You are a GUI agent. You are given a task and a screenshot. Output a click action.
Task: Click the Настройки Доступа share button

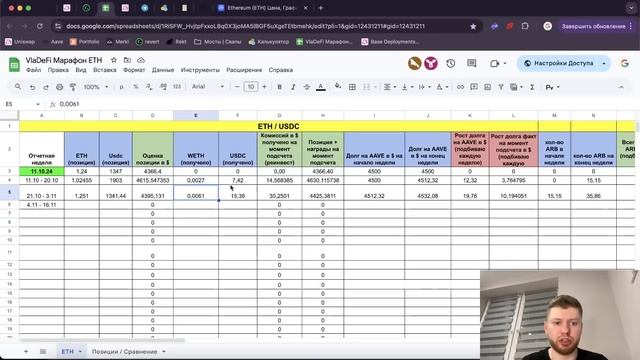tap(559, 63)
